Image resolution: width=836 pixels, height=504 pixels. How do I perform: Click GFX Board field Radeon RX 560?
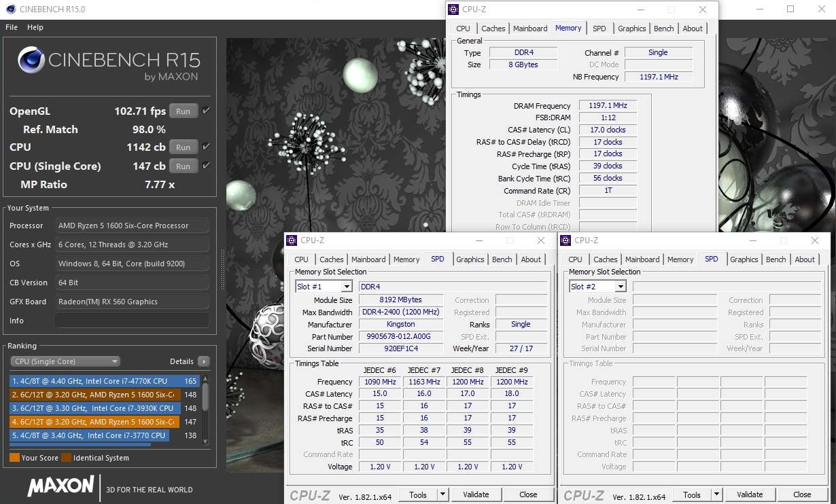coord(132,302)
